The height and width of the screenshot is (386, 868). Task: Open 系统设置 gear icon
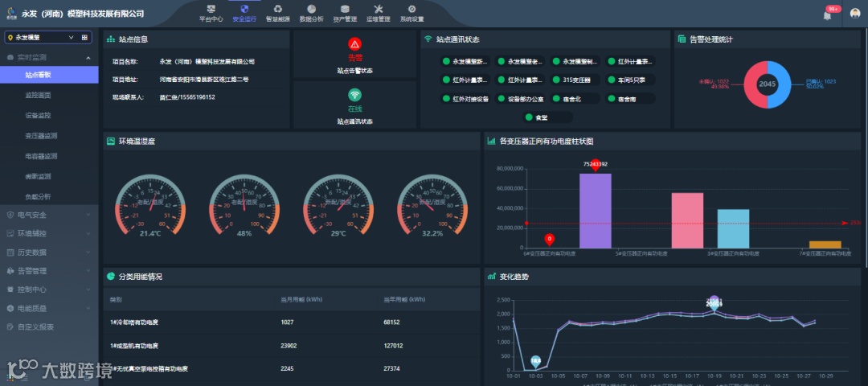pos(411,9)
